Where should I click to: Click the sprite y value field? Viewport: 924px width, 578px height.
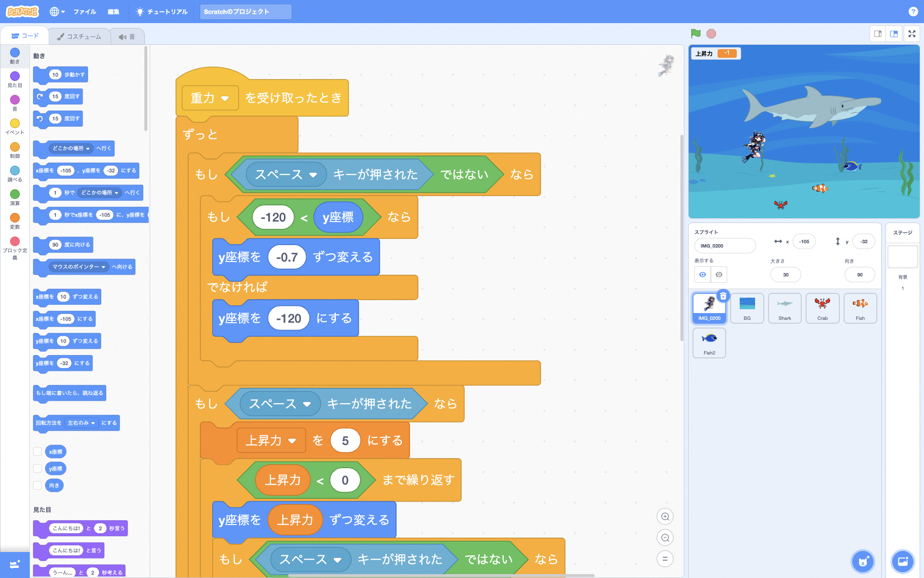[864, 241]
